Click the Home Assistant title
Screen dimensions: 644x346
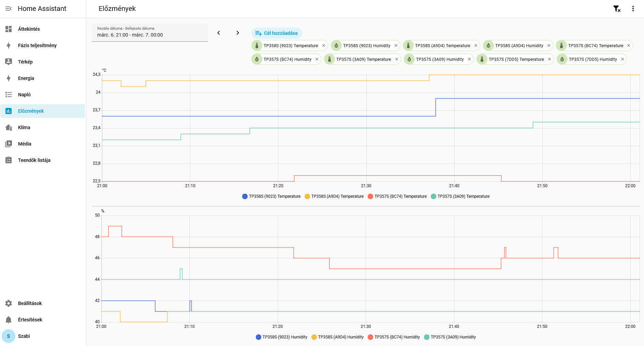tap(42, 9)
